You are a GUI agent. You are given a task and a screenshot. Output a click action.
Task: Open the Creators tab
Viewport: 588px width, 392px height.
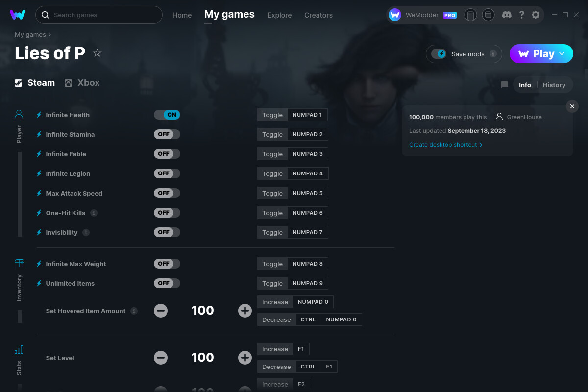coord(318,15)
